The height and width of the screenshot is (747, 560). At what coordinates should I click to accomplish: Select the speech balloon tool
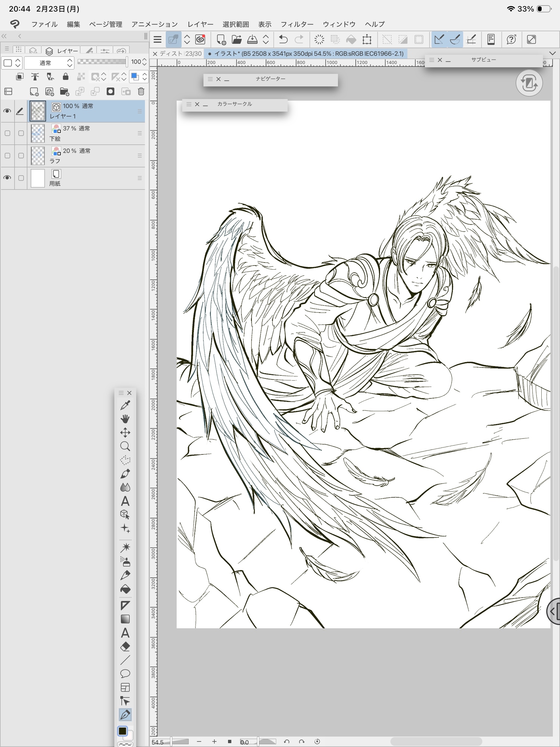click(125, 673)
